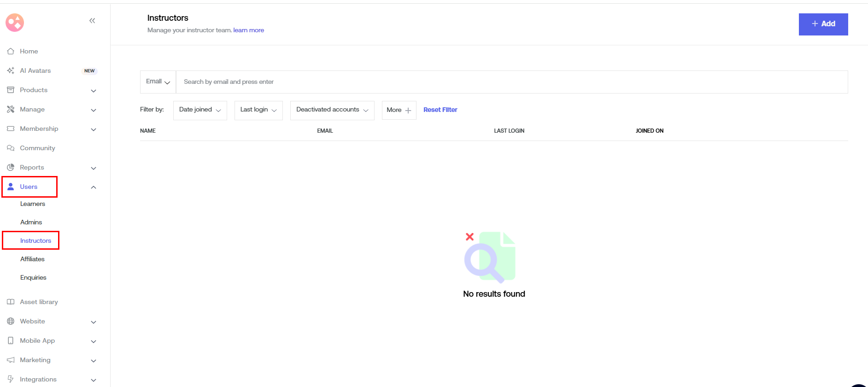
Task: Collapse the Users section chevron
Action: [x=94, y=187]
